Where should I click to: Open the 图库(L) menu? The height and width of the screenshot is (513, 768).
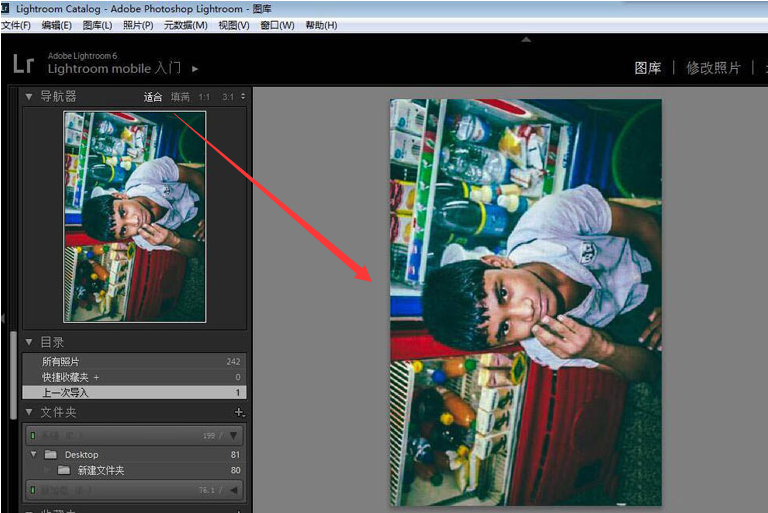point(97,25)
